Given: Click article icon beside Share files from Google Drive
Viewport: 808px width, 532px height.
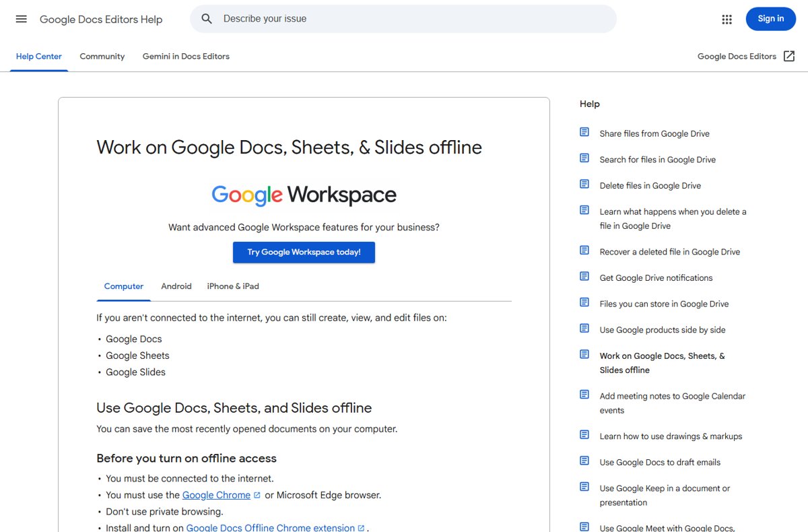Looking at the screenshot, I should point(584,132).
